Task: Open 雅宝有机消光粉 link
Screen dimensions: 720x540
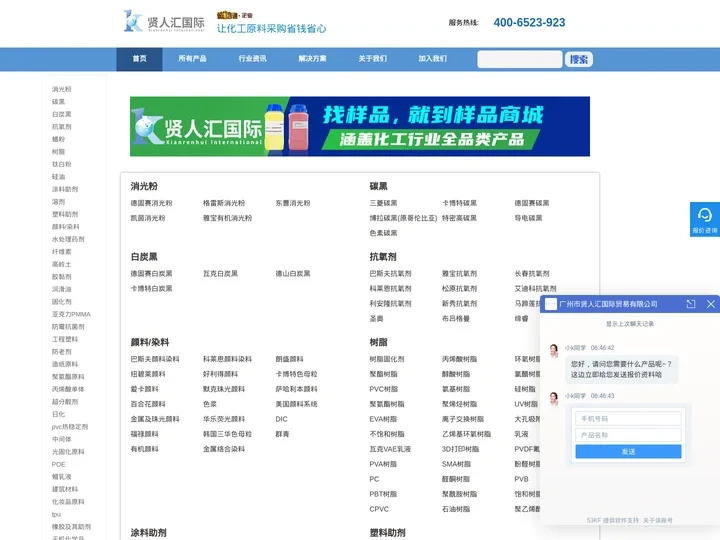Action: (228, 218)
